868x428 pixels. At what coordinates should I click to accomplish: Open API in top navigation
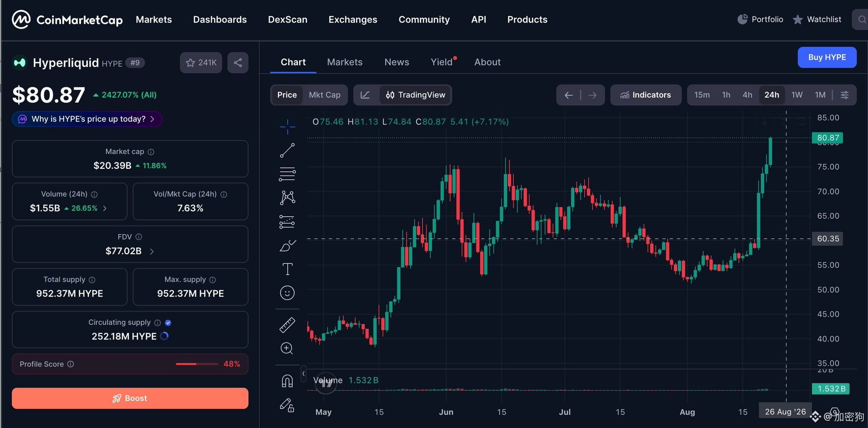[x=479, y=20]
